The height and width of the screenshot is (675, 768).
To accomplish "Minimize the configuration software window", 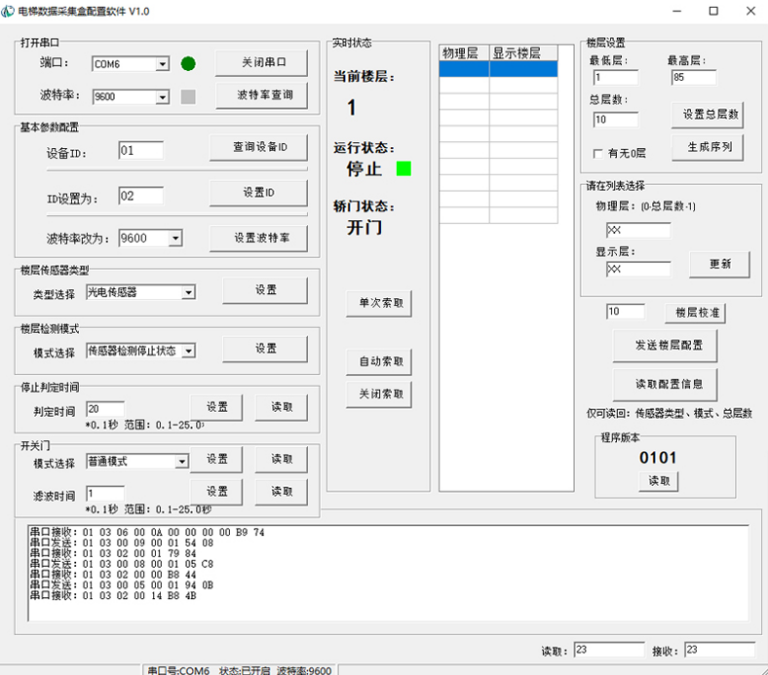I will 677,11.
